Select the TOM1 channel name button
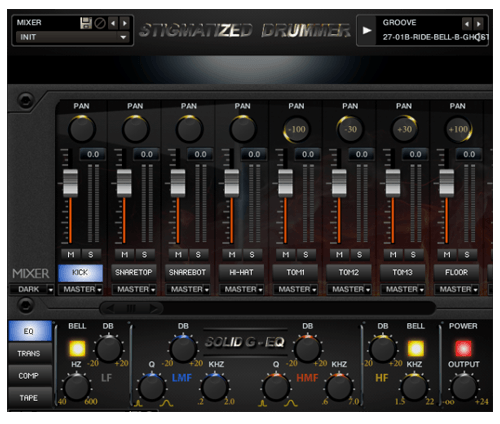 [x=295, y=273]
